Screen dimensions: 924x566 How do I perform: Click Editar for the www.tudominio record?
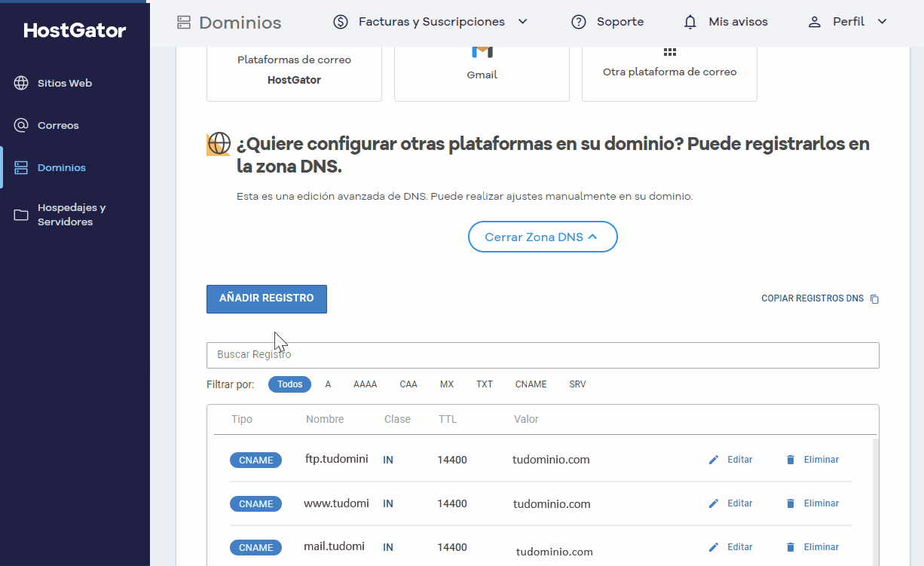[x=739, y=503]
